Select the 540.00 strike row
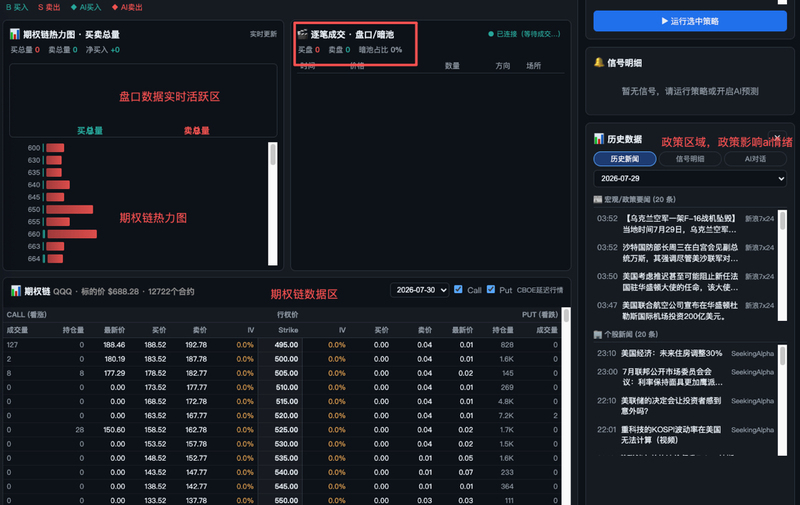This screenshot has height=505, width=800. [x=282, y=472]
